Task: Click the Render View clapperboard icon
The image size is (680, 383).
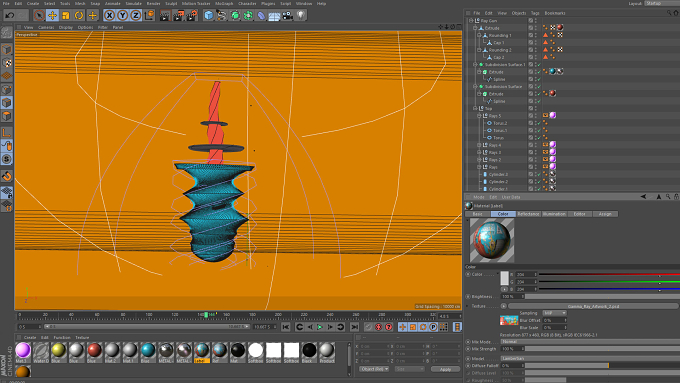Action: [x=165, y=16]
